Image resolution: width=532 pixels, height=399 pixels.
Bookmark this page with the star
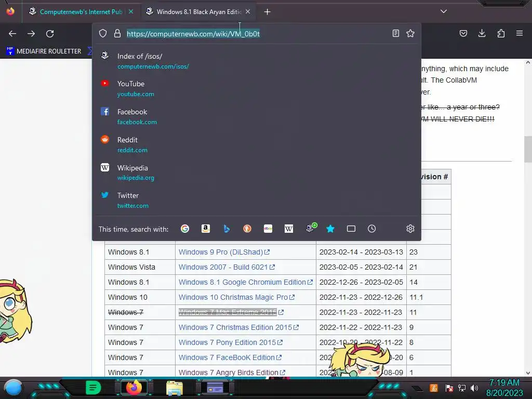[x=410, y=33]
